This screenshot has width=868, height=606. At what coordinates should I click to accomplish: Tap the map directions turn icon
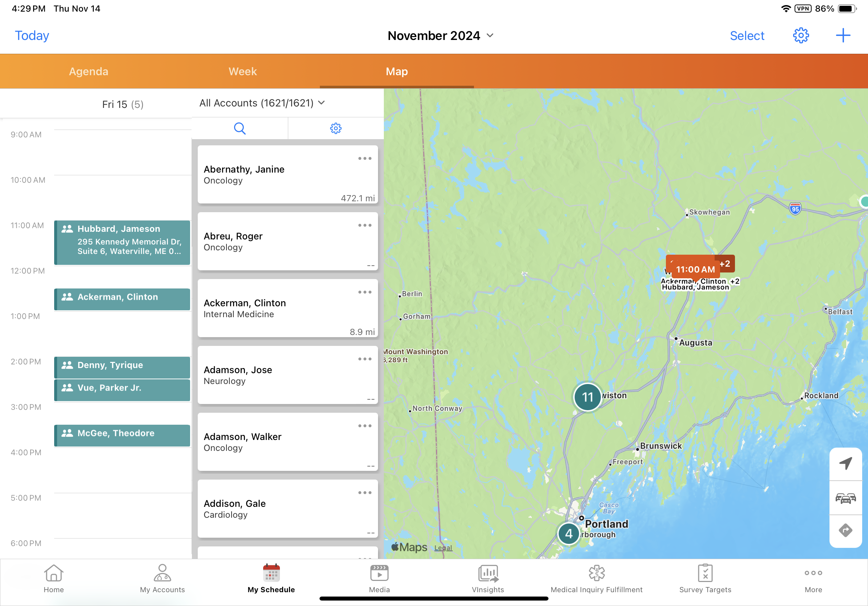click(x=845, y=530)
